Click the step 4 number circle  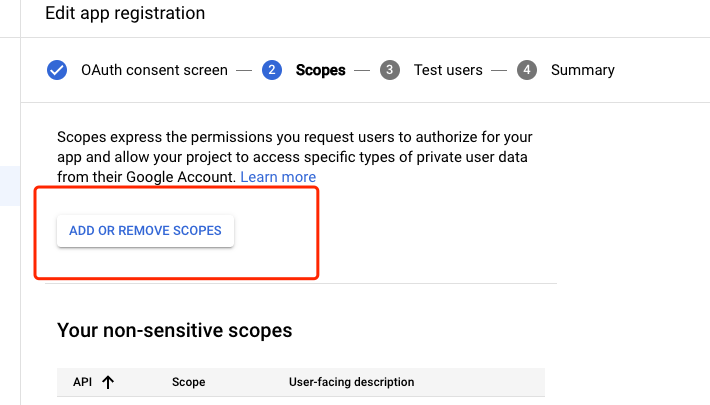(x=527, y=70)
